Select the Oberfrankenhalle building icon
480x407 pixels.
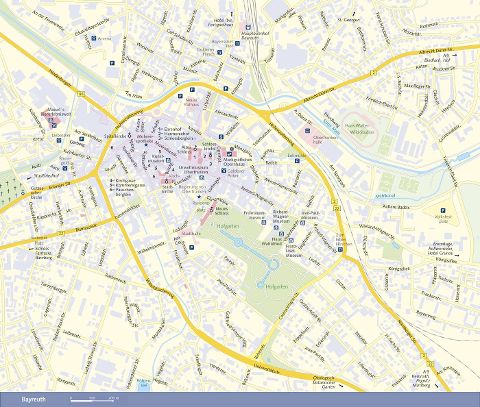pos(308,131)
